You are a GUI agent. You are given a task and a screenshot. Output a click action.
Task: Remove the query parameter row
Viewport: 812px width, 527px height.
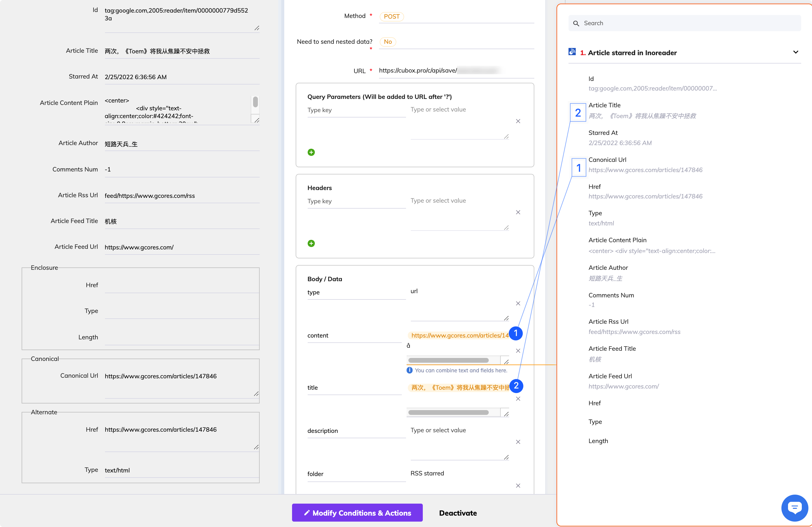click(518, 121)
